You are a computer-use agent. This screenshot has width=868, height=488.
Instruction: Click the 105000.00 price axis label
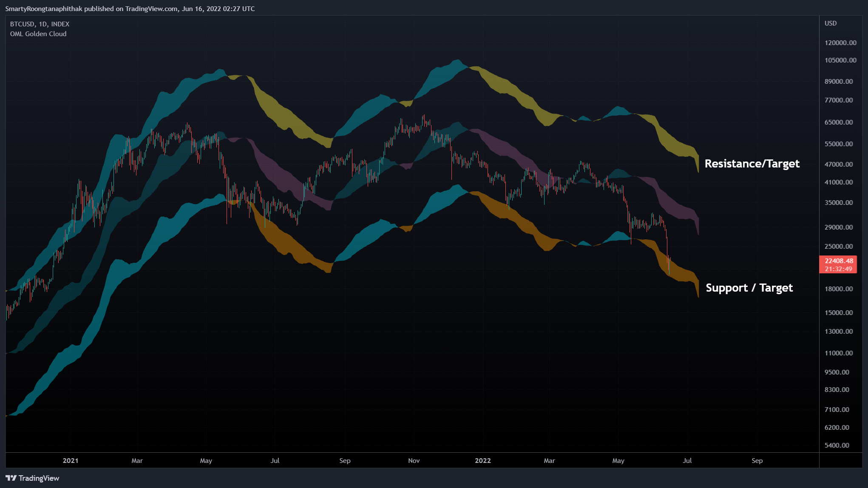(x=840, y=60)
